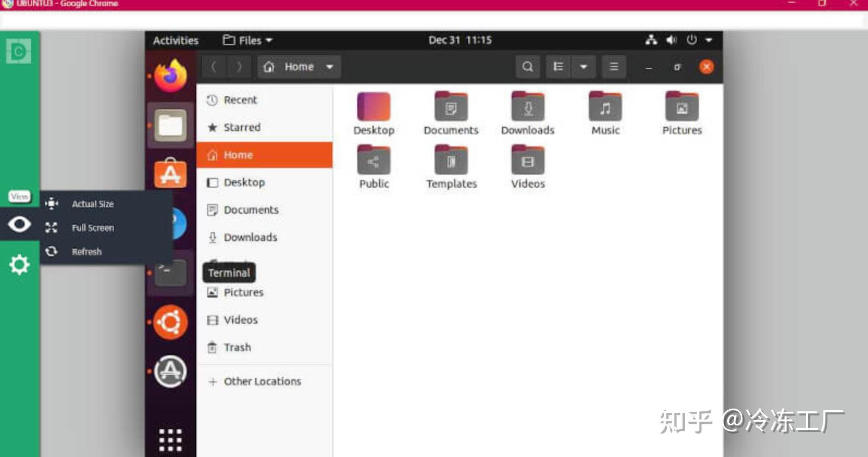Select the Public folder icon

[x=374, y=160]
